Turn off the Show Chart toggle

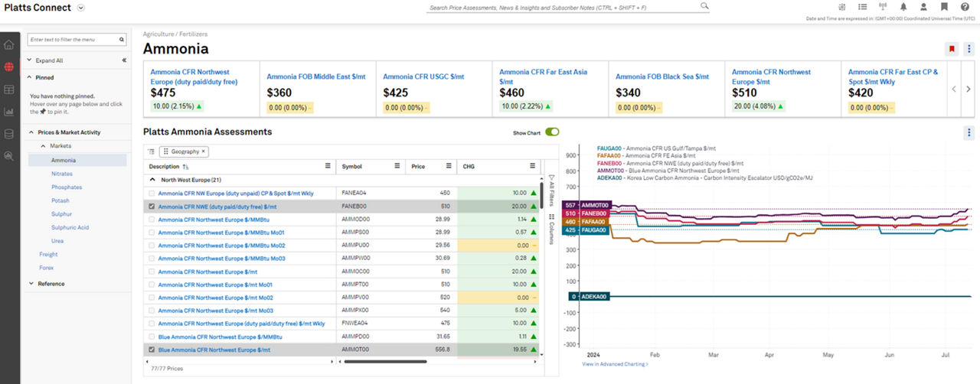coord(551,132)
